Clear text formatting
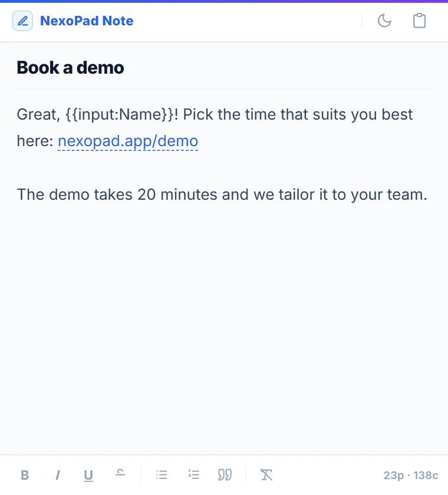This screenshot has height=495, width=448. [266, 475]
